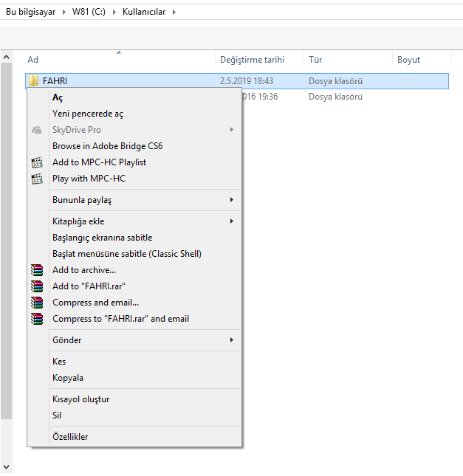Select Kes from the context menu

(134, 362)
